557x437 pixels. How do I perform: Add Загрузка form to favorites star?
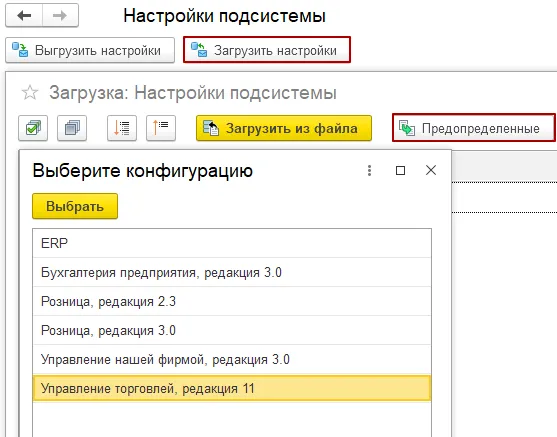pos(30,93)
